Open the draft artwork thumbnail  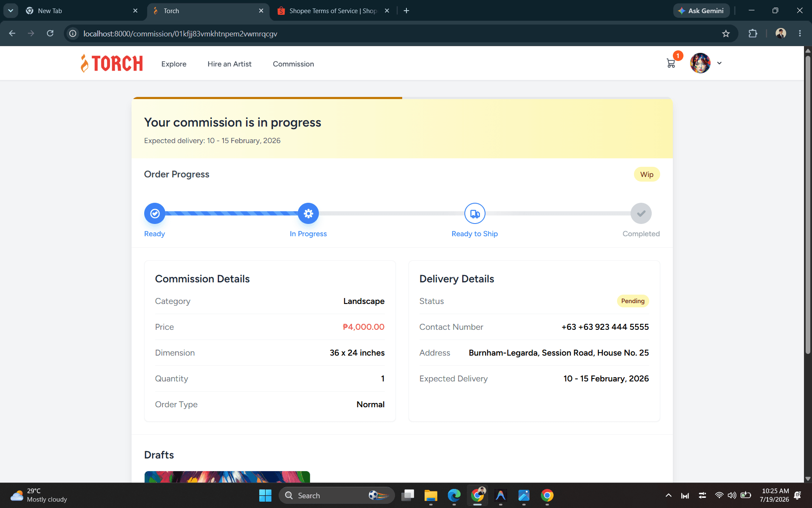point(227,477)
